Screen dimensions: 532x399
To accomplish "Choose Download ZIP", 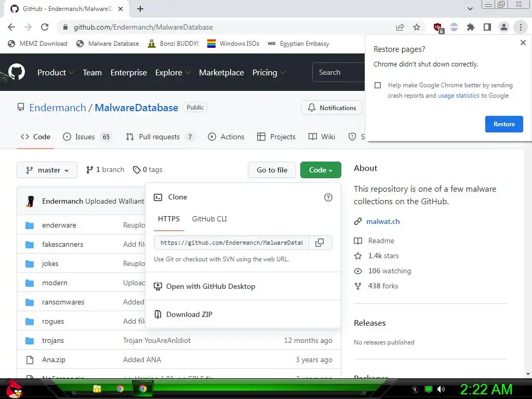I will pyautogui.click(x=189, y=314).
